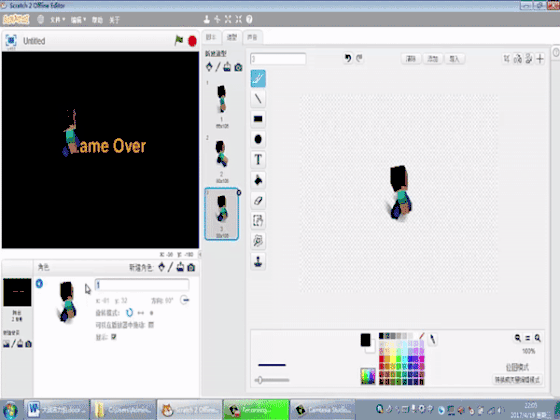Select the Line drawing tool
Viewport: 560px width, 420px height.
click(258, 99)
